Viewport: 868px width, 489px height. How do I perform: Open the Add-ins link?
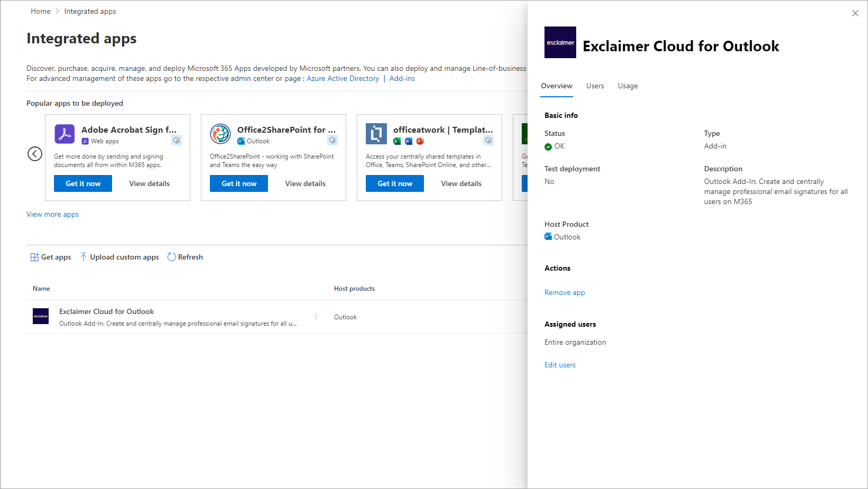pos(402,79)
